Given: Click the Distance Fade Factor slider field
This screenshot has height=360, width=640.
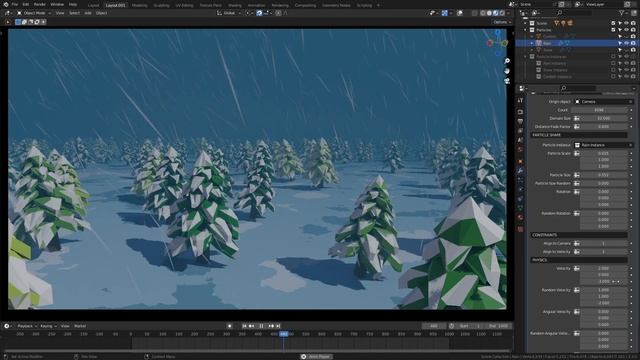Looking at the screenshot, I should [x=604, y=127].
